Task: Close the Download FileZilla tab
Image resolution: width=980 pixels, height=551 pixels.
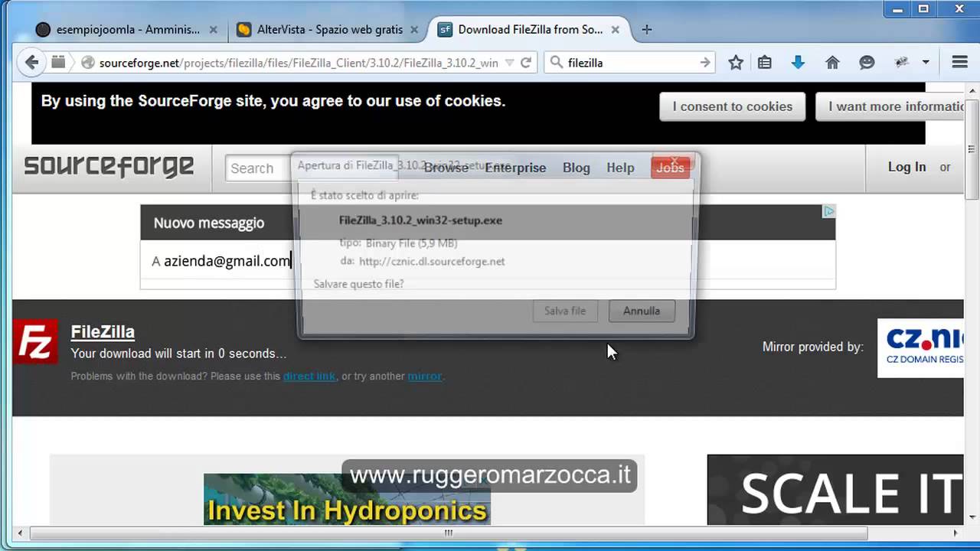Action: click(616, 30)
